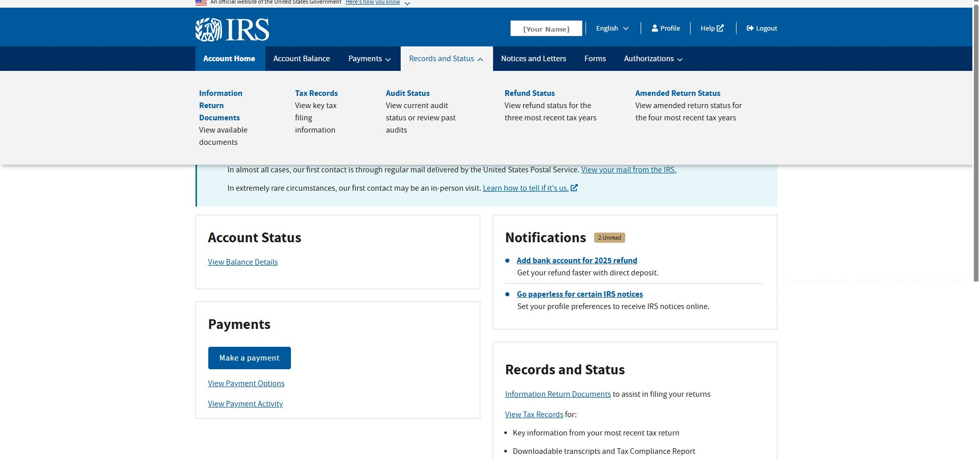Collapse the Records and Status menu
The width and height of the screenshot is (980, 460).
[x=446, y=59]
